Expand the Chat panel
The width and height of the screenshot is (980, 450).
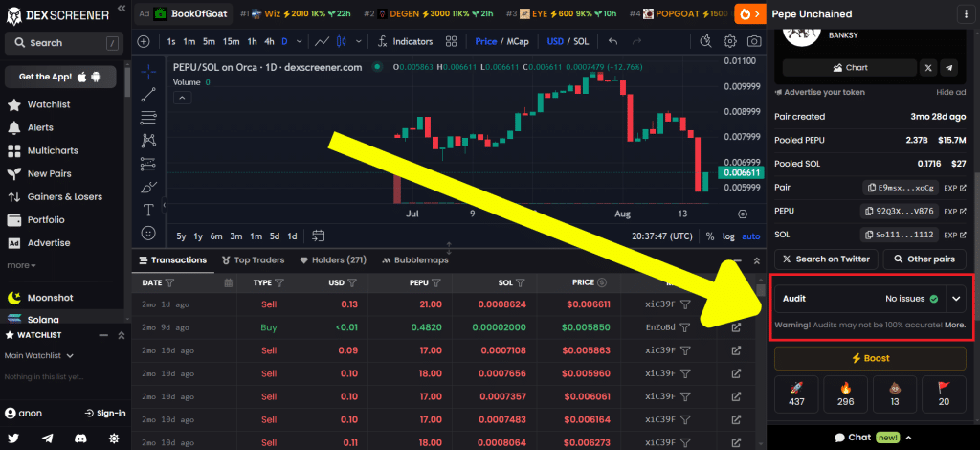(x=873, y=438)
